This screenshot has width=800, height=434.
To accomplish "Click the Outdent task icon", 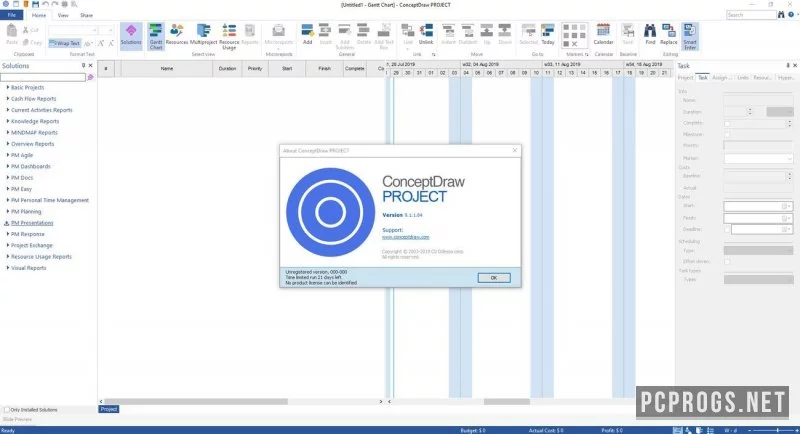I will (467, 35).
